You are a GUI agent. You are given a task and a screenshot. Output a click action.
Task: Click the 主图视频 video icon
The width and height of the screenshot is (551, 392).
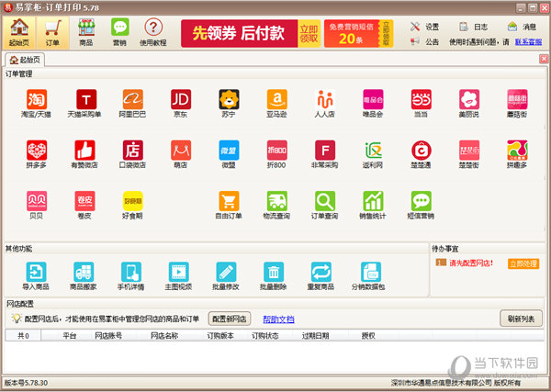pyautogui.click(x=178, y=272)
